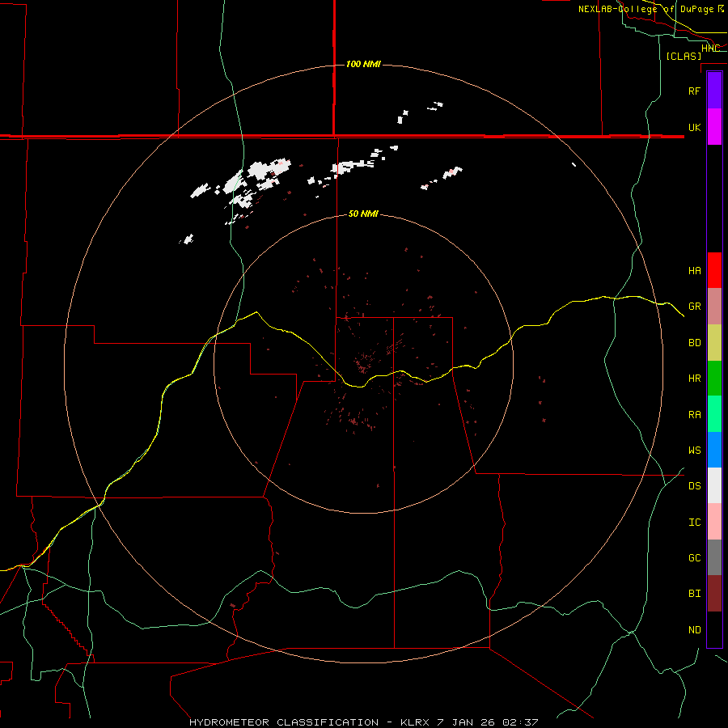
Task: Click the DS legend label
Action: tap(694, 486)
